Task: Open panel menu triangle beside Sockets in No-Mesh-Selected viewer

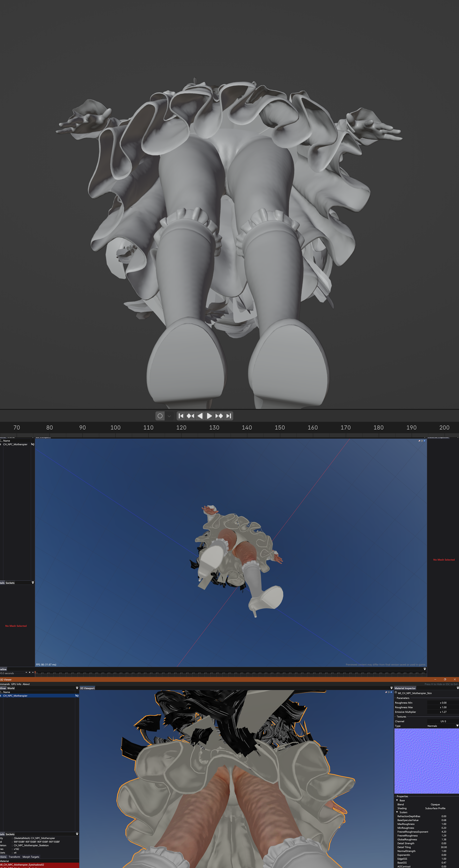Action: coord(33,583)
